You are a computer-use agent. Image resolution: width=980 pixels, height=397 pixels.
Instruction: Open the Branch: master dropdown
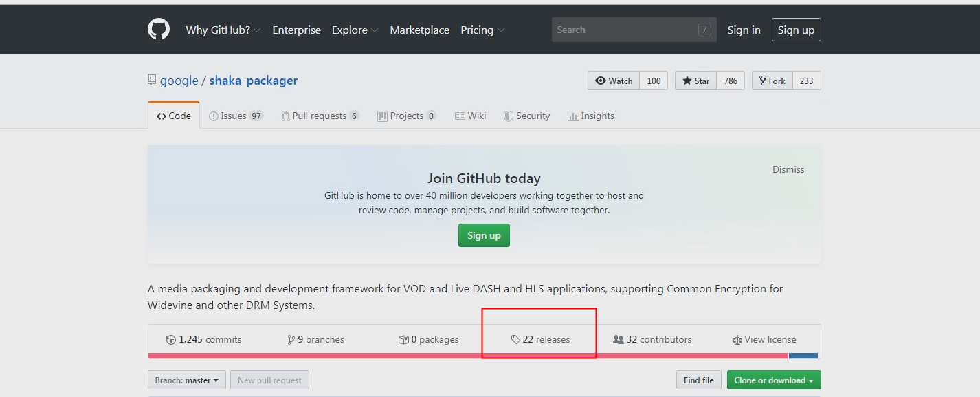[187, 380]
